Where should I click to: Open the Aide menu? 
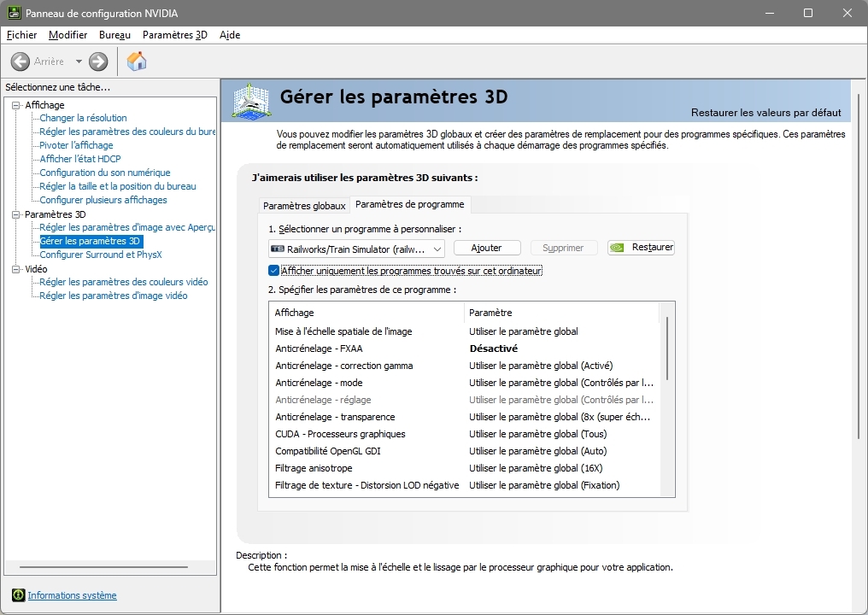230,35
